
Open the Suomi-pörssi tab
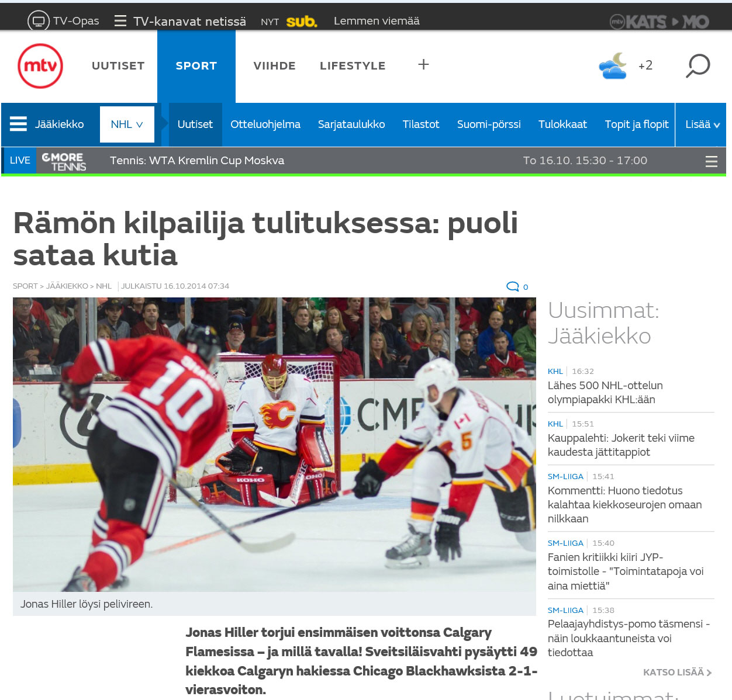pyautogui.click(x=489, y=124)
